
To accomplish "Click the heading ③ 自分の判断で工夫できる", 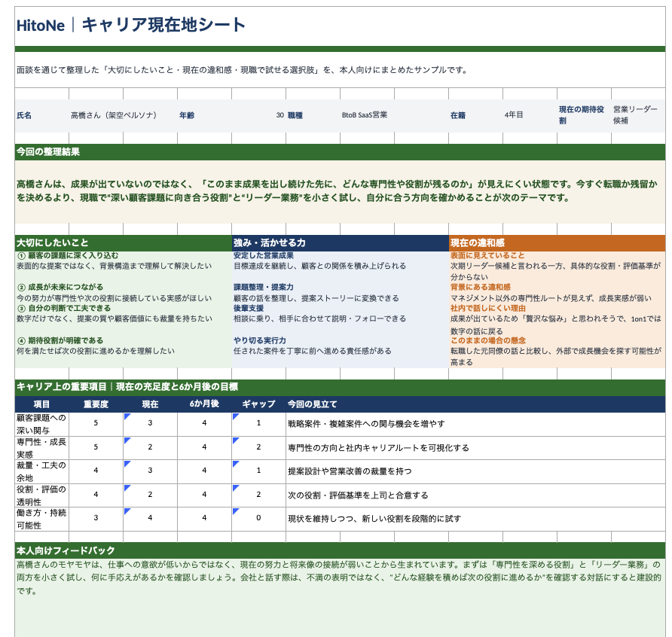I will [x=64, y=308].
